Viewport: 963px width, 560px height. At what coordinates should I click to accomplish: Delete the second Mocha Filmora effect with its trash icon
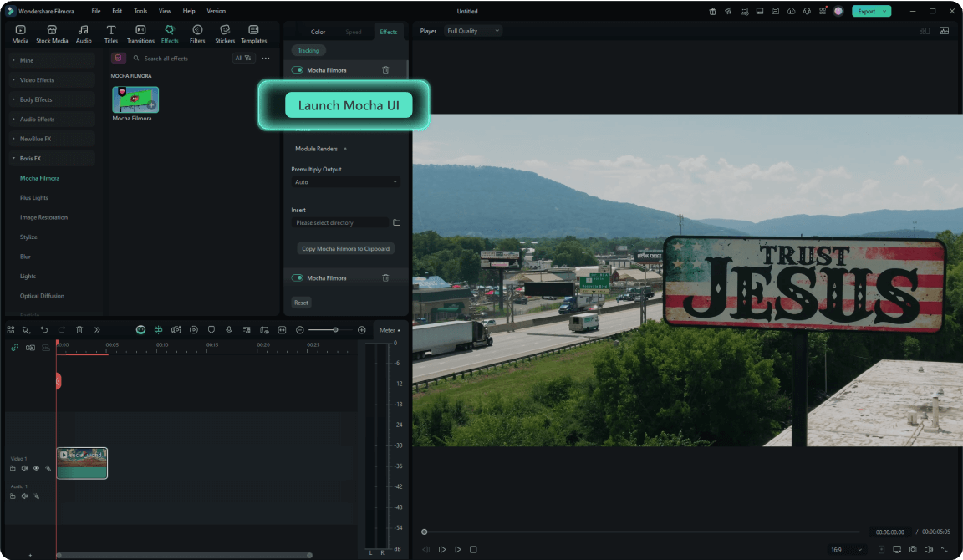click(x=385, y=278)
